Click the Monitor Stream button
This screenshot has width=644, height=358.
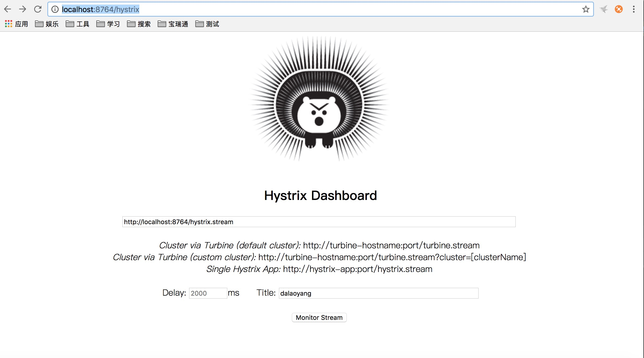319,317
